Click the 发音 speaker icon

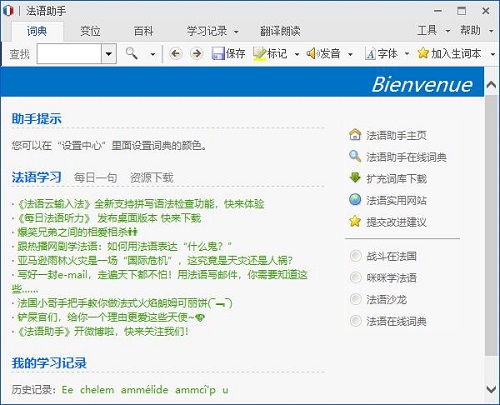point(312,53)
